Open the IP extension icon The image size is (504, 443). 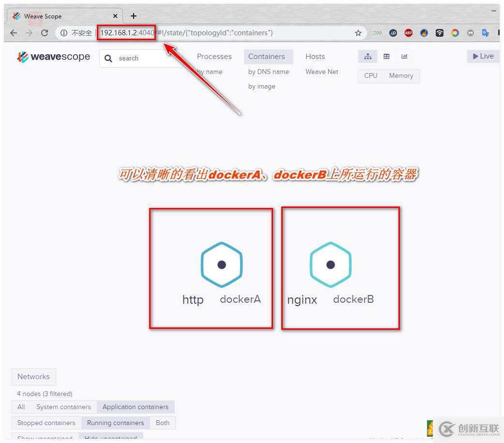393,33
